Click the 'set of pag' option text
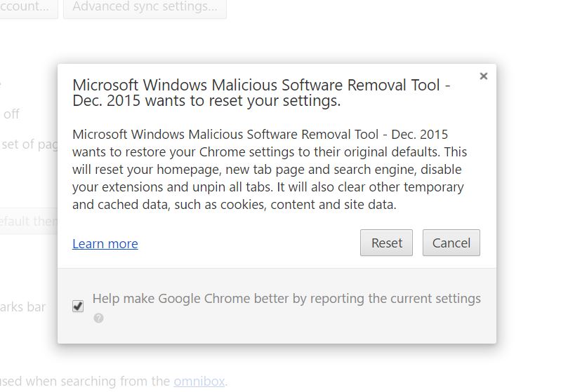 coord(29,144)
